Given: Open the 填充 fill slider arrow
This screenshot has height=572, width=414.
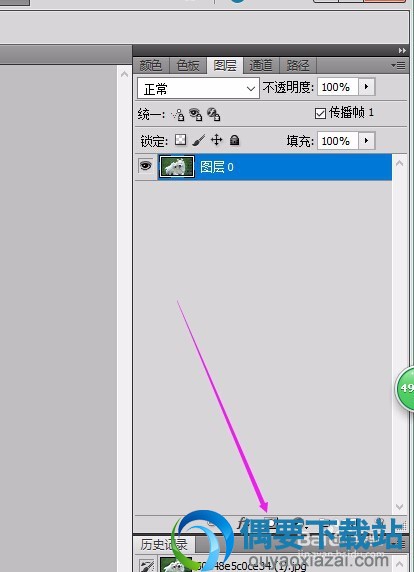Looking at the screenshot, I should (367, 141).
